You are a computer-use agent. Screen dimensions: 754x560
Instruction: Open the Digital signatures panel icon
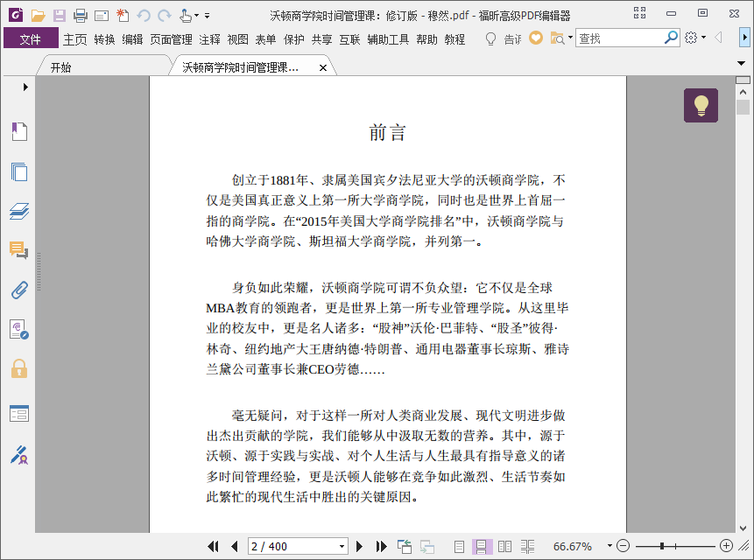pyautogui.click(x=19, y=330)
